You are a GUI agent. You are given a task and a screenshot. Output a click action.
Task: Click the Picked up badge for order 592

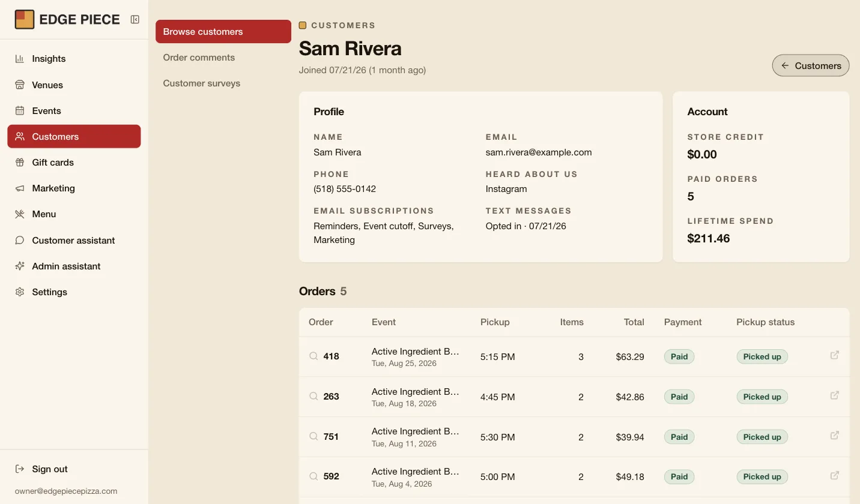tap(762, 477)
